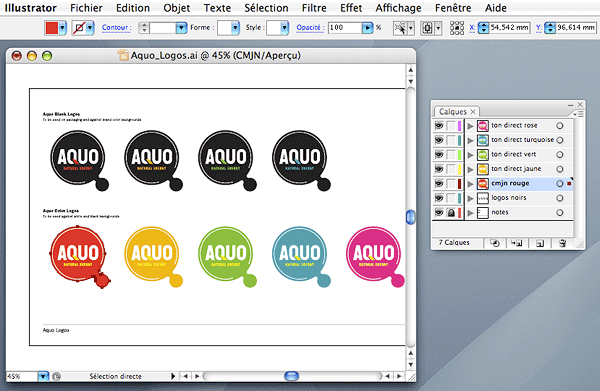600x391 pixels.
Task: Hide the notes layer
Action: click(439, 212)
